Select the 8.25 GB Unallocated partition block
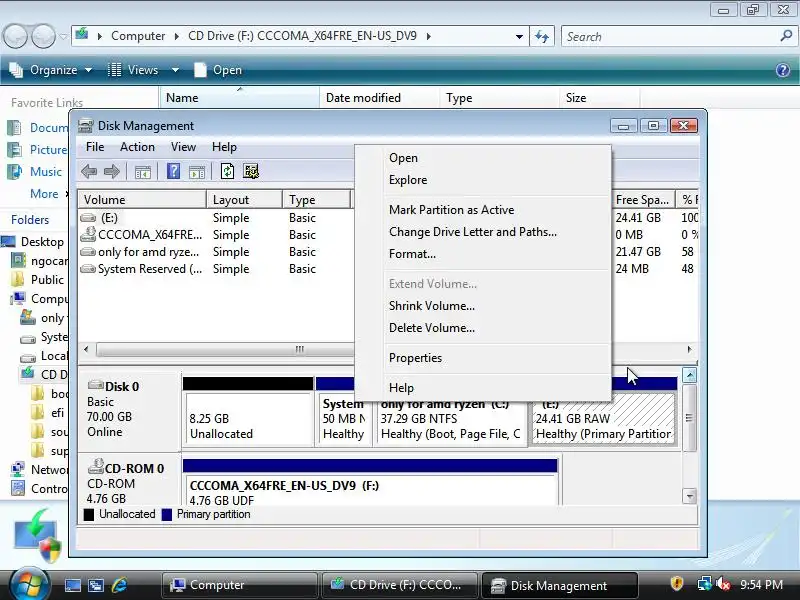 point(248,411)
